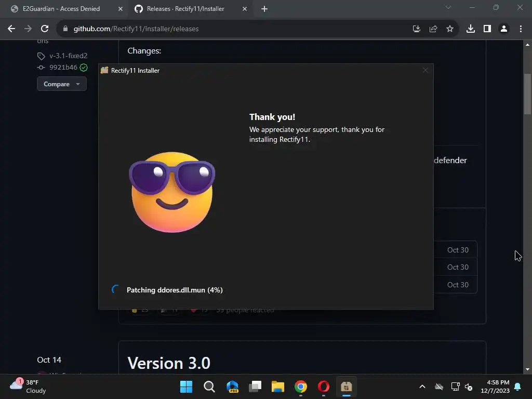This screenshot has width=532, height=399.
Task: Click the Patching ddores.dll.mun progress text
Action: point(175,290)
